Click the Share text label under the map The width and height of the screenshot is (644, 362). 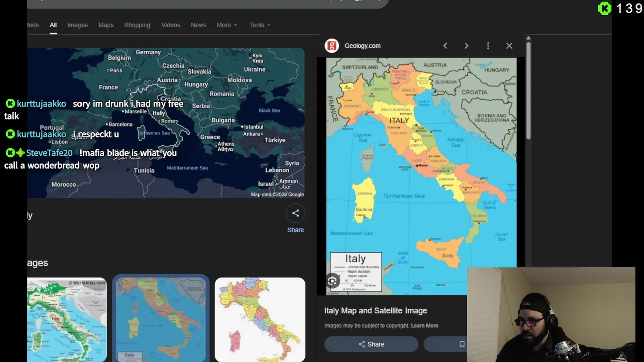[295, 230]
